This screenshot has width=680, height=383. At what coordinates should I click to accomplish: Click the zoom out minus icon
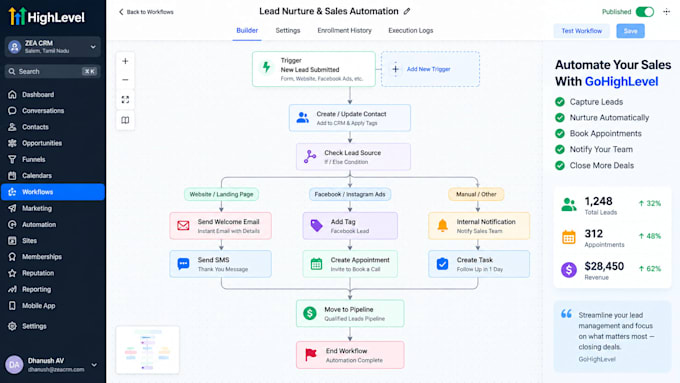point(125,80)
